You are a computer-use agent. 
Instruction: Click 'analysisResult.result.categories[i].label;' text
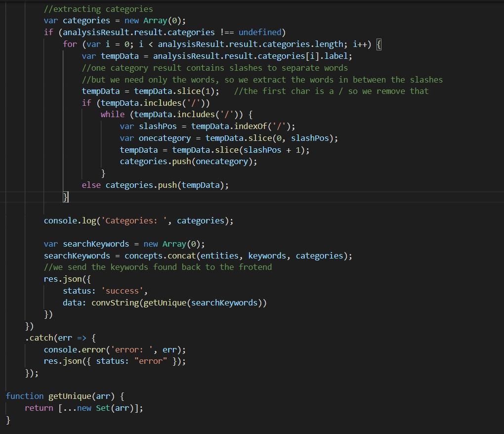(252, 56)
